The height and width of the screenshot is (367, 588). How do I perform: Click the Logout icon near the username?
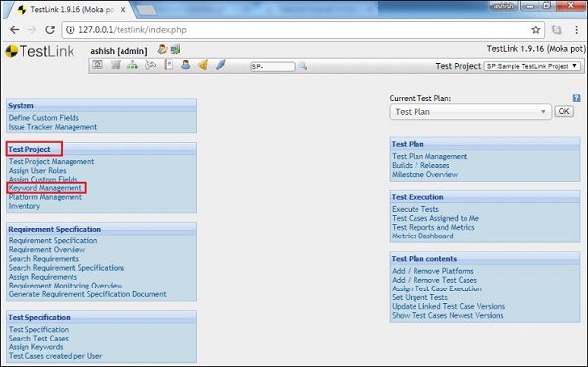[175, 49]
